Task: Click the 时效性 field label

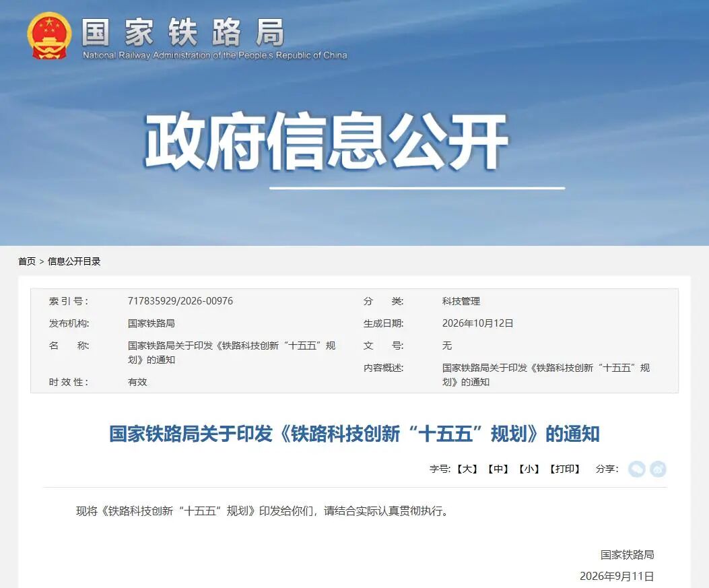Action: pos(69,382)
